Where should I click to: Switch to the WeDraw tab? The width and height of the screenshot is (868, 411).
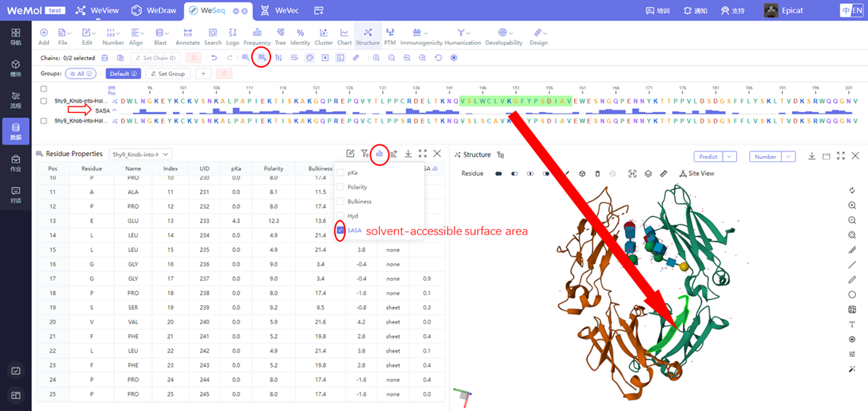coord(152,11)
